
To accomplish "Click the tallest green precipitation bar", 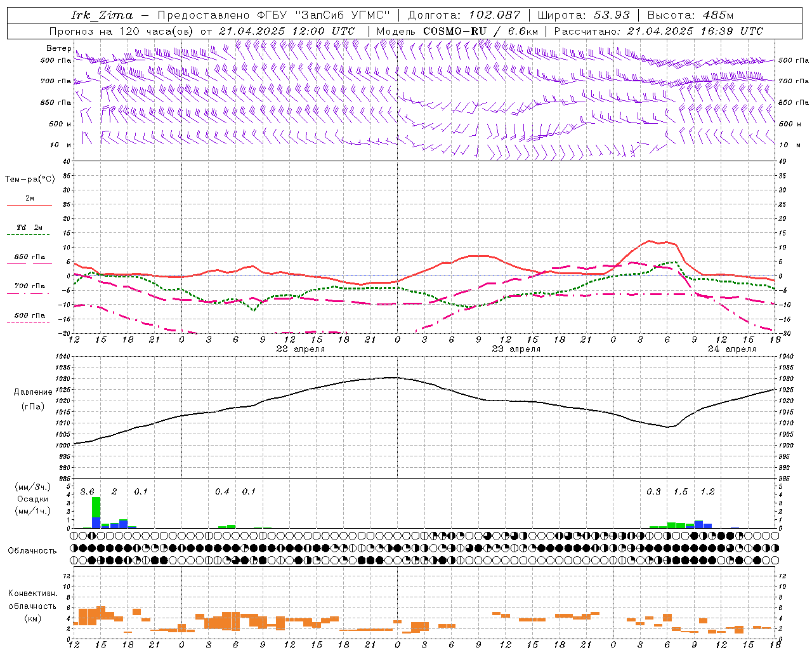I will (96, 507).
